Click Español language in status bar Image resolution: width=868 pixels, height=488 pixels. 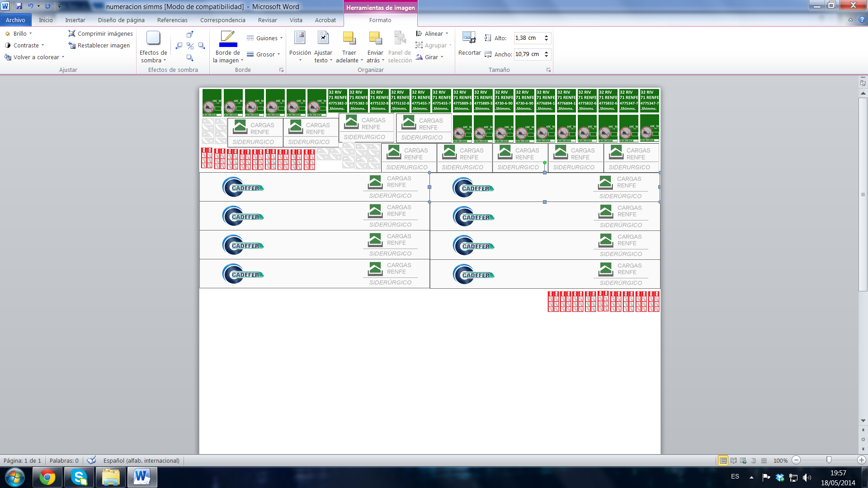(x=142, y=460)
